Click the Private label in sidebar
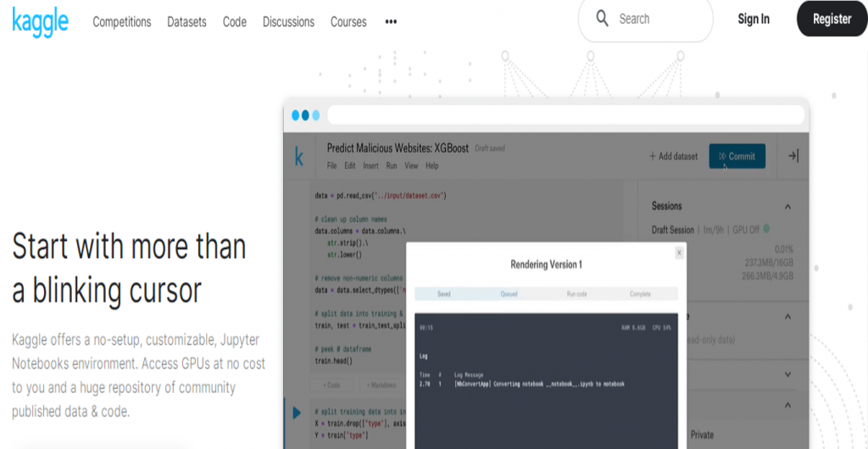868x449 pixels. tap(702, 435)
